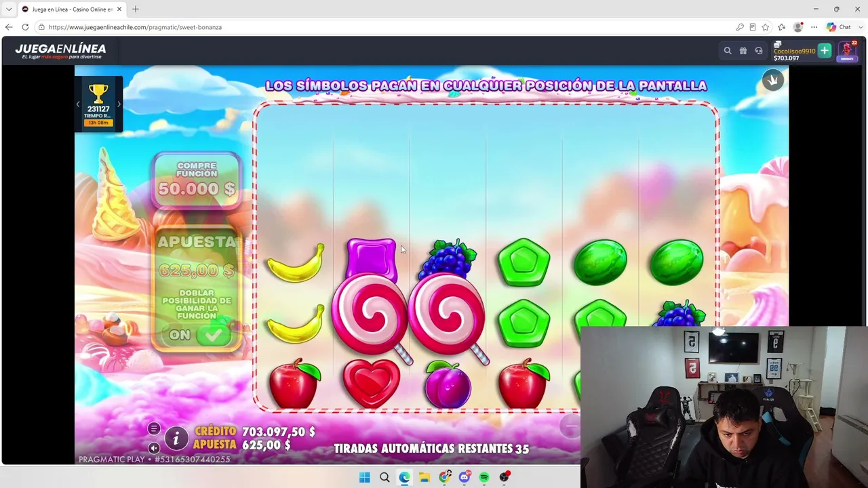Open the reader view icon
This screenshot has height=488, width=868.
[x=753, y=27]
